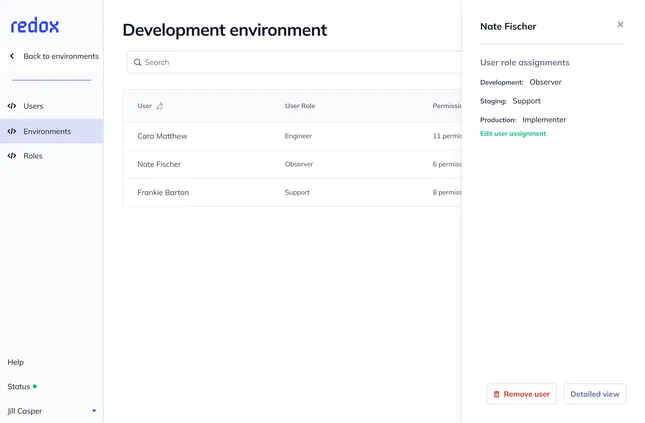Click the trash icon on Remove user

pyautogui.click(x=497, y=394)
